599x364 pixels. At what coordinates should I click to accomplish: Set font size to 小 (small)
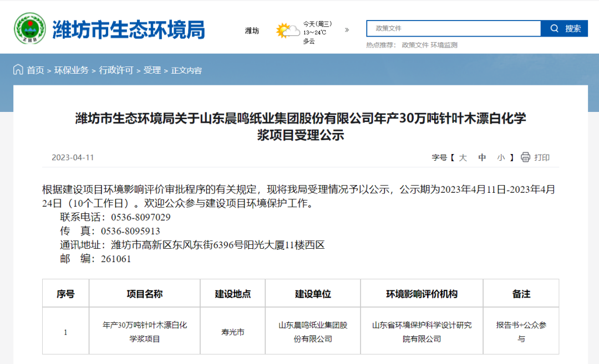click(x=501, y=157)
